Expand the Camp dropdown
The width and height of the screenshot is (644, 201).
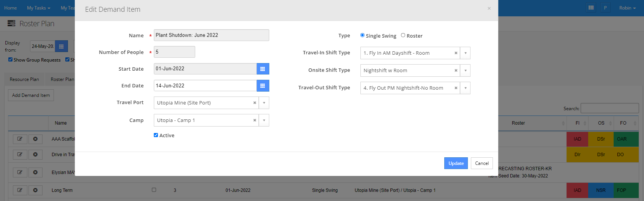click(x=264, y=120)
